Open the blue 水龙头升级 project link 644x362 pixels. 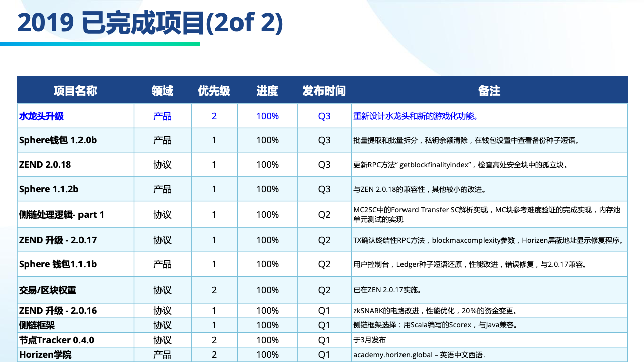click(x=41, y=116)
